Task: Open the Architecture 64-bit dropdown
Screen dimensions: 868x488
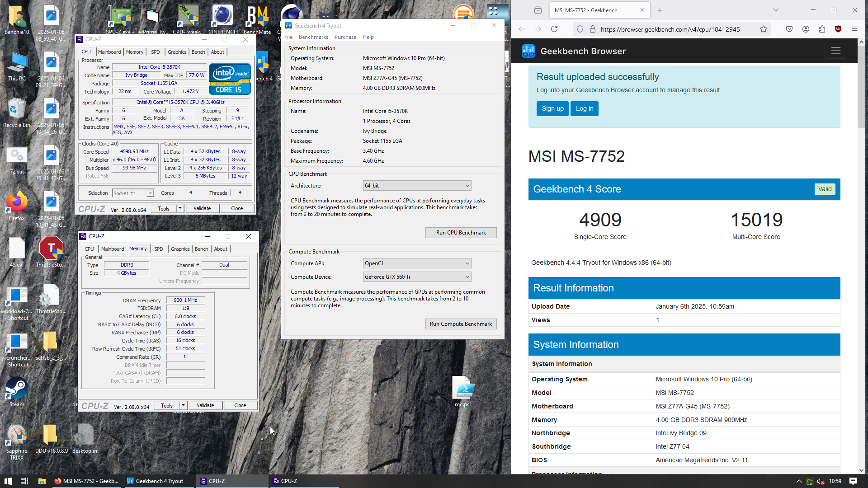Action: (x=417, y=186)
